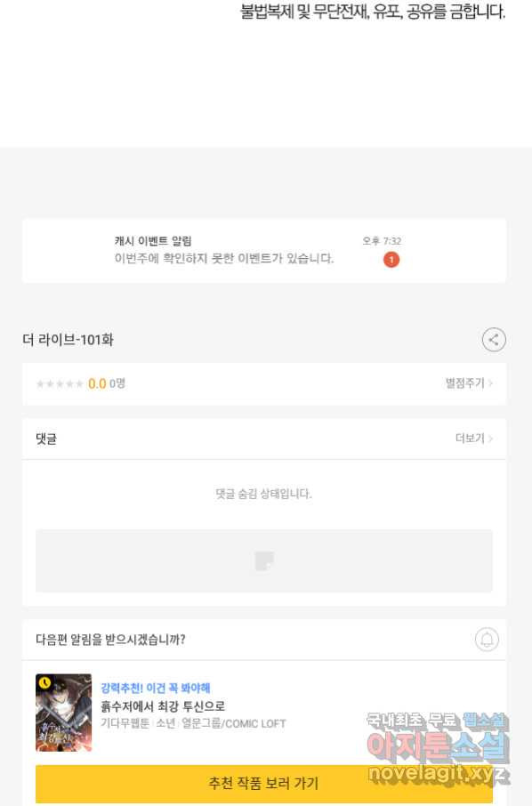Screen dimensions: 532x806
Task: Open the red notification badge showing 1
Action: click(391, 260)
